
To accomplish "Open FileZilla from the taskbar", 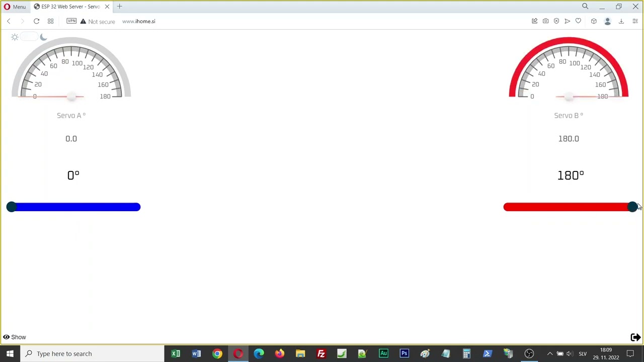I will 321,353.
